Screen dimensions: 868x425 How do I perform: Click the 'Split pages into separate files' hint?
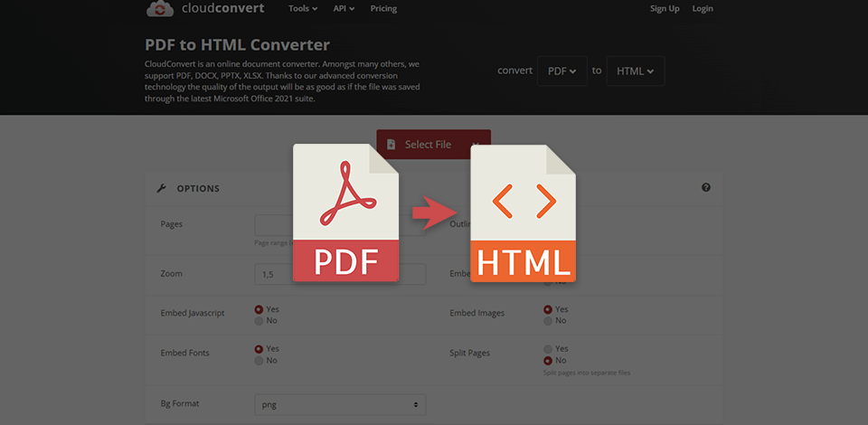[587, 373]
